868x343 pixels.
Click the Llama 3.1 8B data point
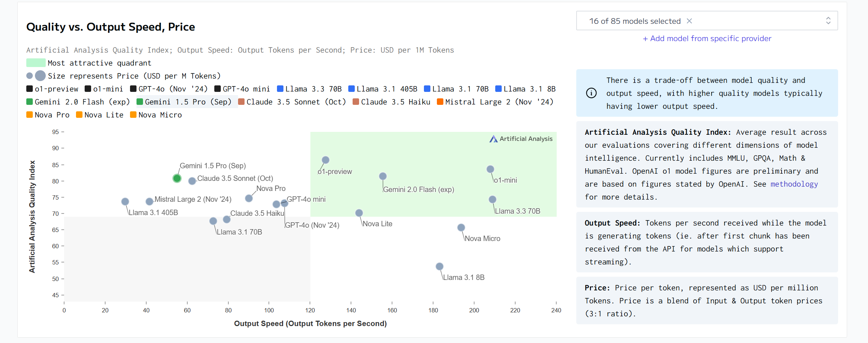coord(439,267)
